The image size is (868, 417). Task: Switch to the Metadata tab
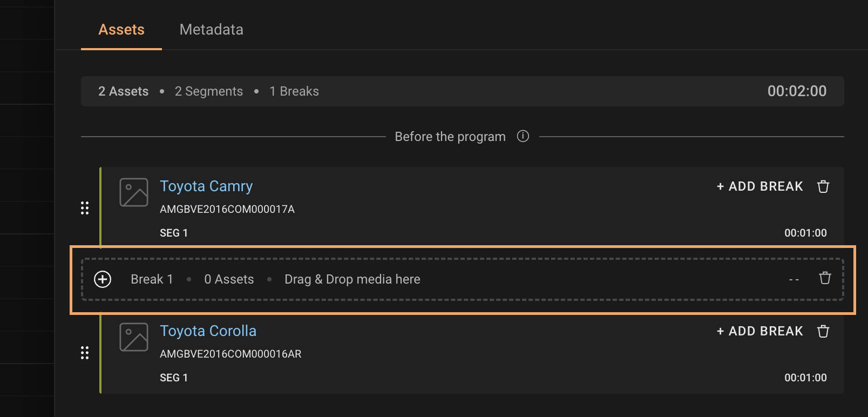211,30
